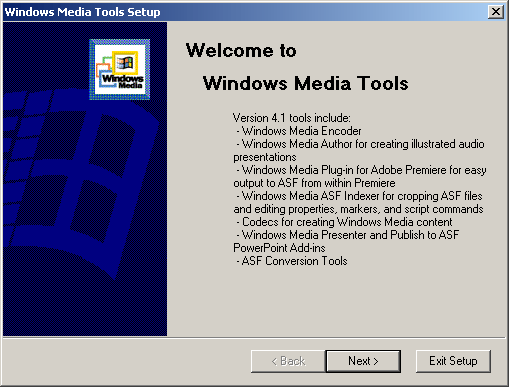Image resolution: width=509 pixels, height=387 pixels.
Task: Click the Windows Media logo icon
Action: [120, 69]
